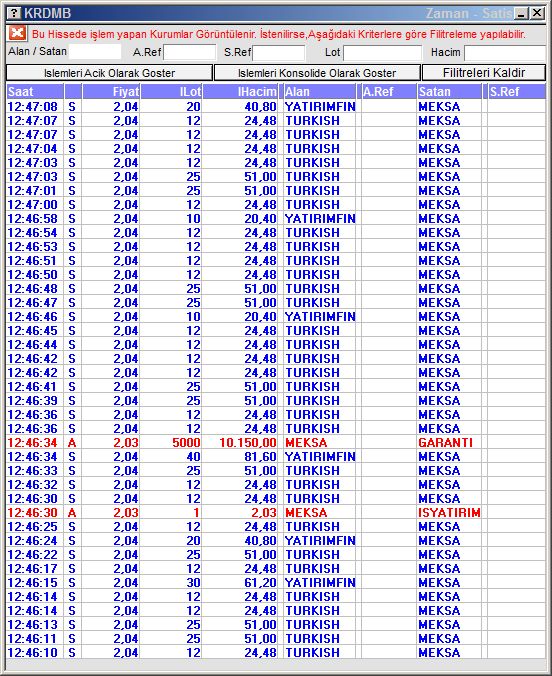This screenshot has width=552, height=676.
Task: Click the A.Ref filter input field
Action: (190, 53)
